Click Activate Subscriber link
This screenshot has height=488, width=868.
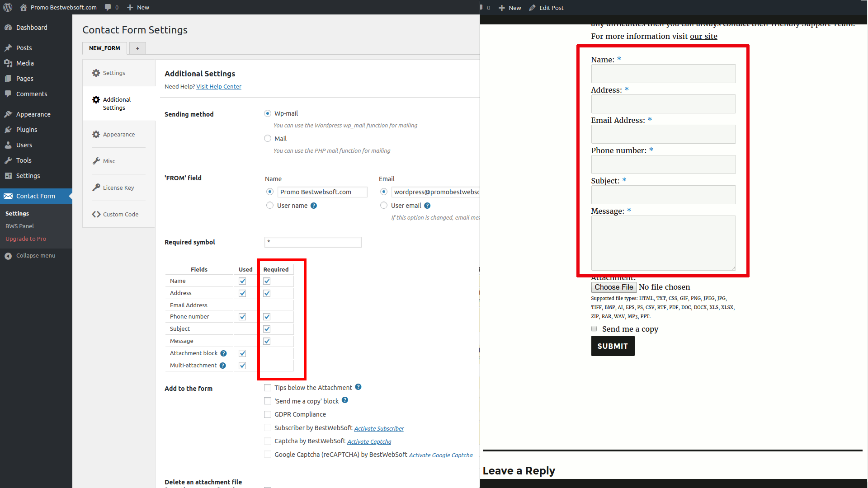[379, 428]
